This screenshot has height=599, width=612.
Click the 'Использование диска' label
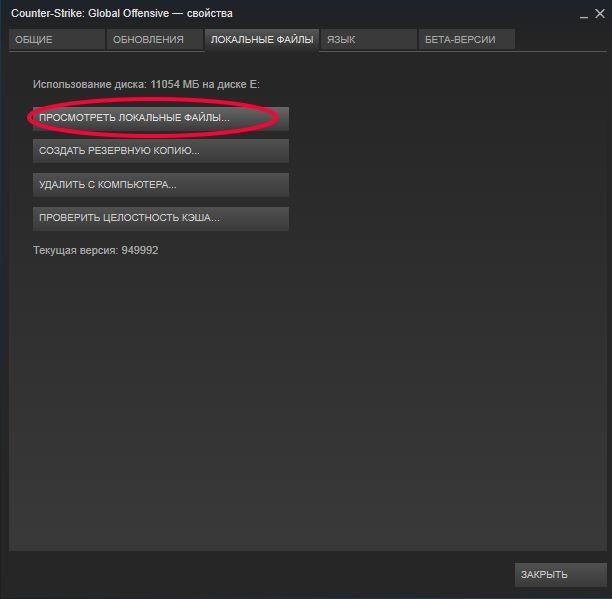88,85
